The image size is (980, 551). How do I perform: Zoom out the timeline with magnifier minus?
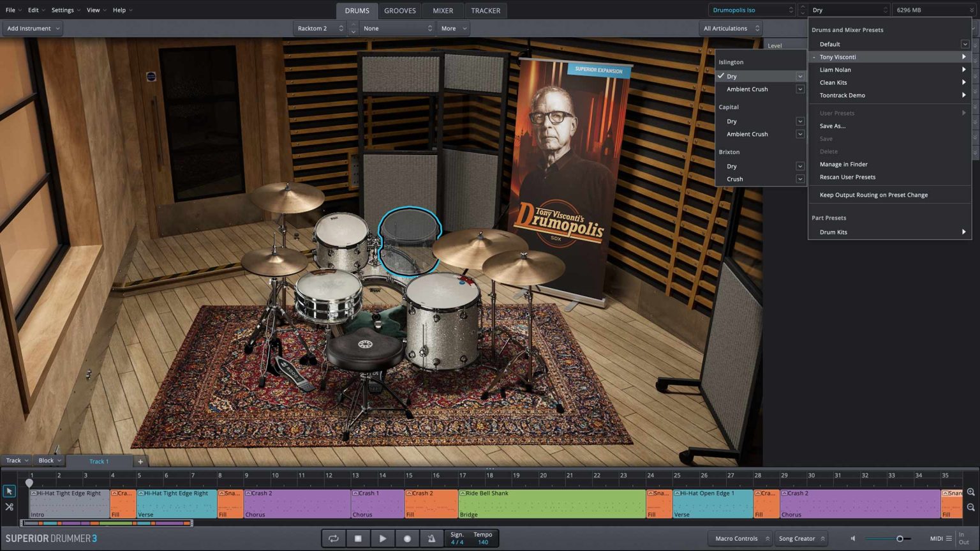click(x=970, y=508)
